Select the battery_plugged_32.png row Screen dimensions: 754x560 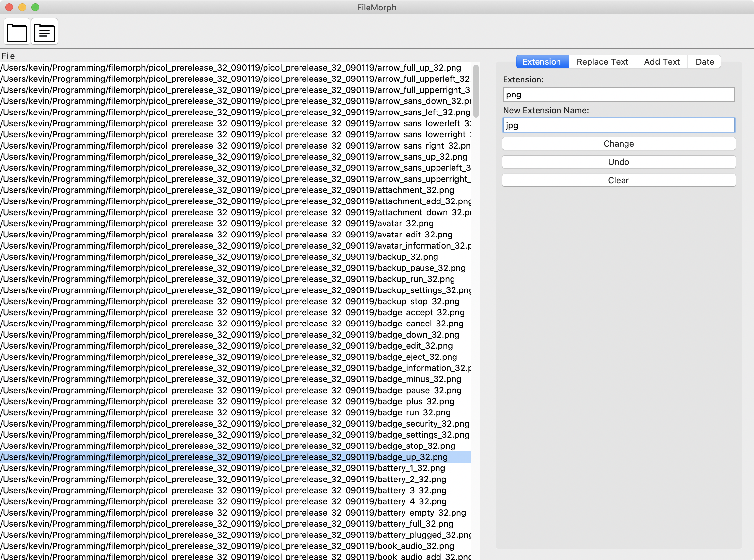click(235, 535)
